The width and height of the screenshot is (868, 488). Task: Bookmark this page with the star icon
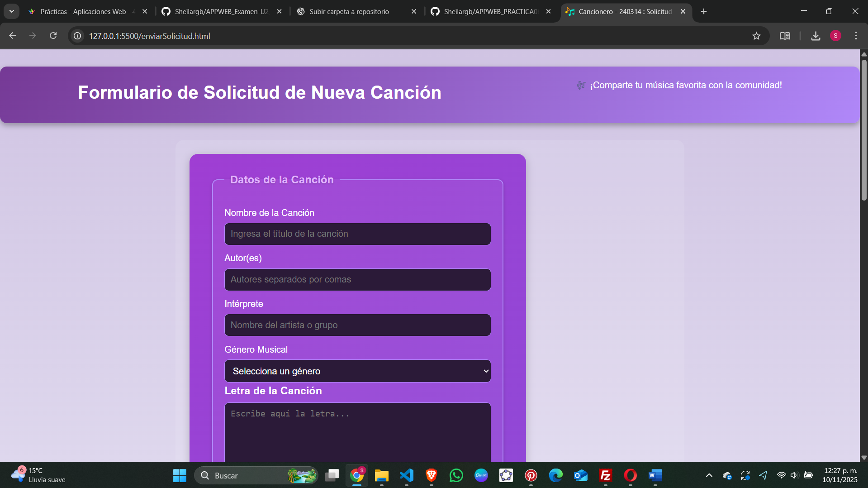point(756,36)
